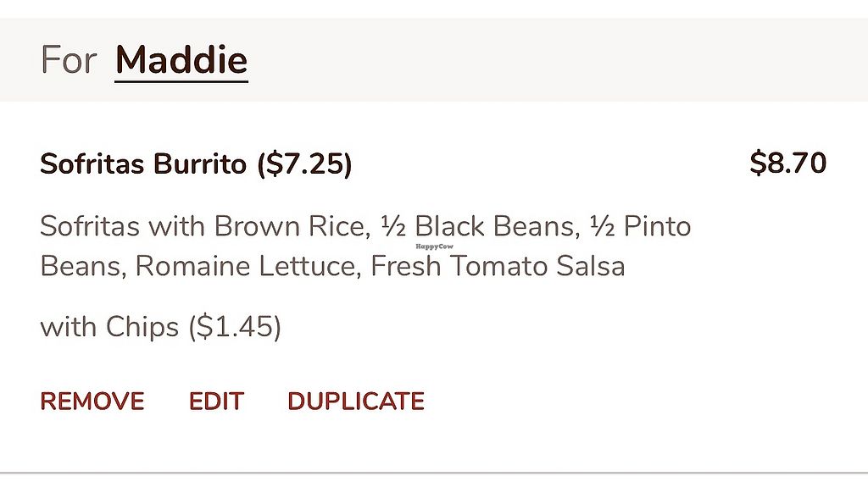868x493 pixels.
Task: Click the ½ Pinto ingredient text
Action: 641,226
